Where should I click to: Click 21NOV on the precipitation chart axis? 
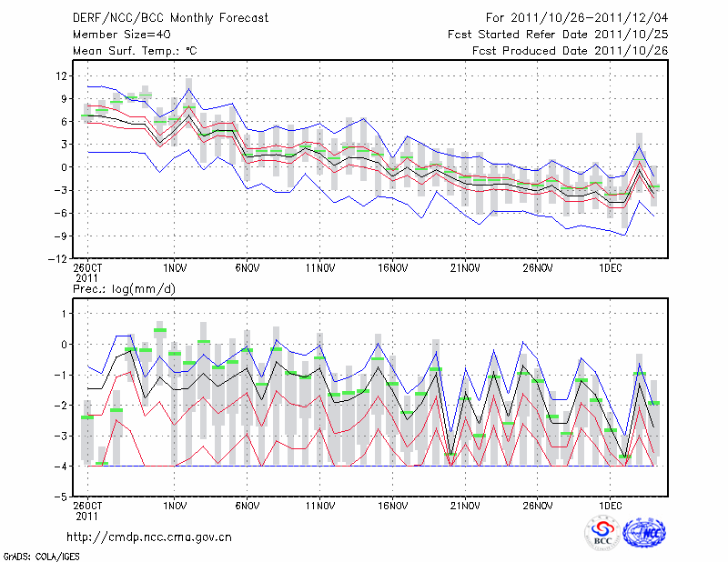coord(464,505)
